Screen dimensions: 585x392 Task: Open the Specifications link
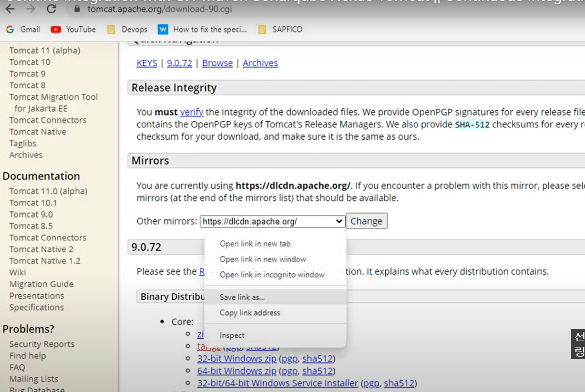click(36, 307)
